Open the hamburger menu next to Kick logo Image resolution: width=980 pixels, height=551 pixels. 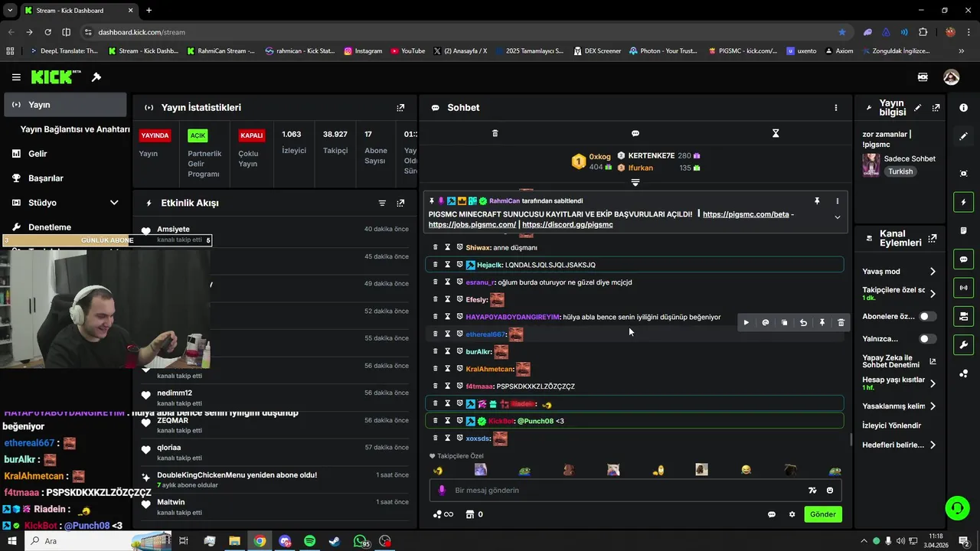(16, 77)
